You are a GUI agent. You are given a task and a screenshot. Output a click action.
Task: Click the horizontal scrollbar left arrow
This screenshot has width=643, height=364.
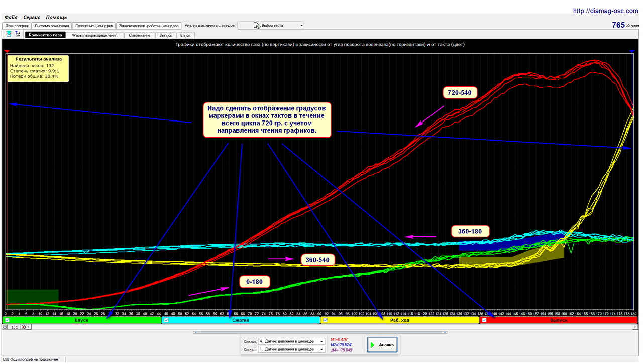(29, 327)
